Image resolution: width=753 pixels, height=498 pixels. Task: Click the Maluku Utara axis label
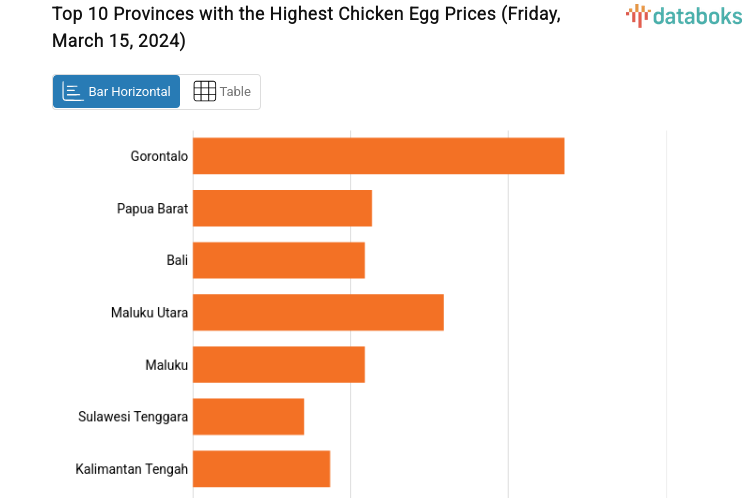[149, 312]
